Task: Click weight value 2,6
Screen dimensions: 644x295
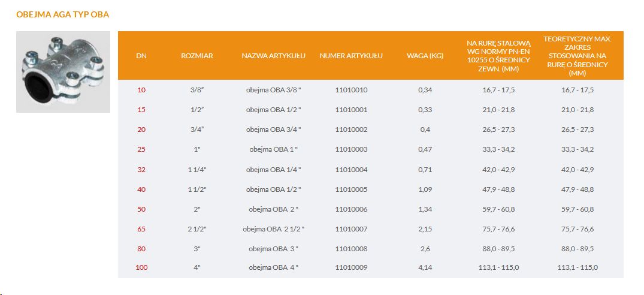Action: pos(425,249)
